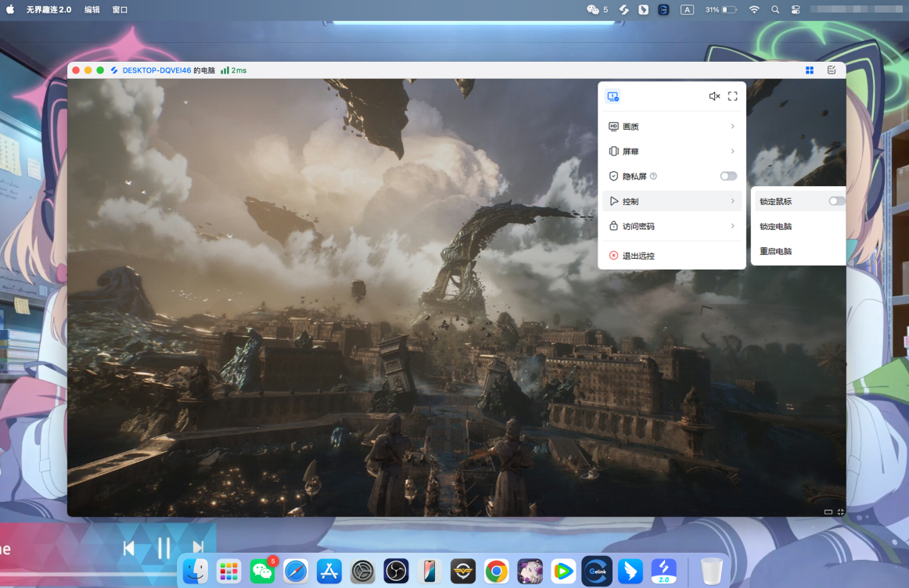Viewport: 909px width, 588px height.
Task: Enter fullscreen via the fullscreen icon
Action: [x=733, y=96]
